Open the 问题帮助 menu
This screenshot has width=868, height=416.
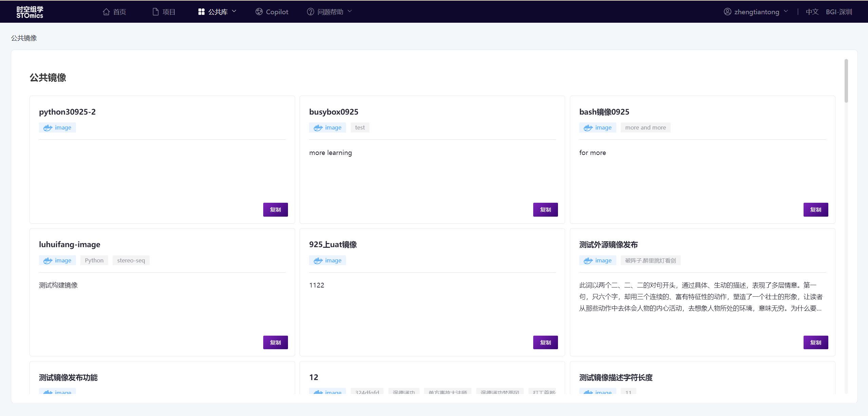(329, 12)
